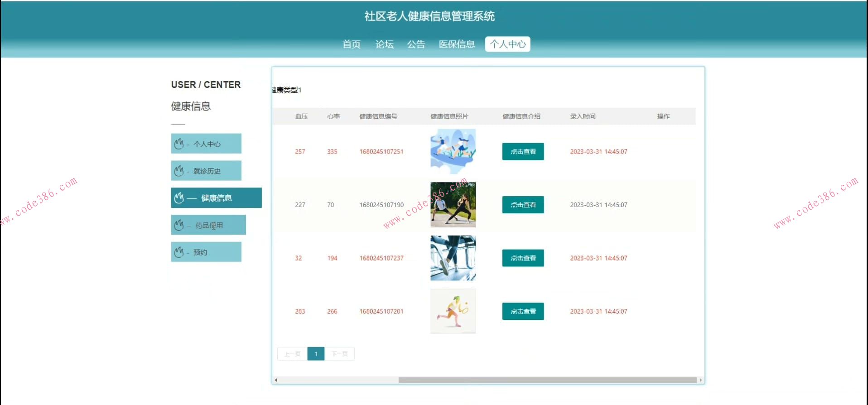Screen dimensions: 868x405
Task: Click the flame icon beside 个人中心 sidebar item
Action: pos(179,144)
